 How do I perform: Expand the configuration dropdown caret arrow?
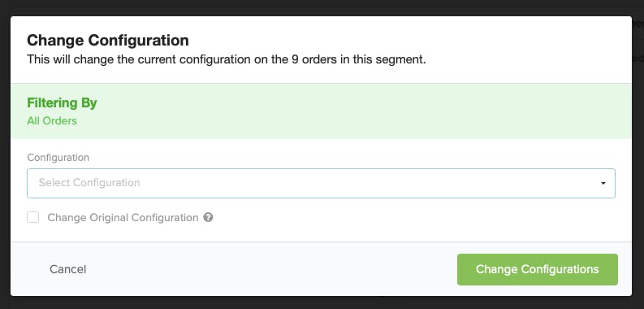pyautogui.click(x=603, y=184)
